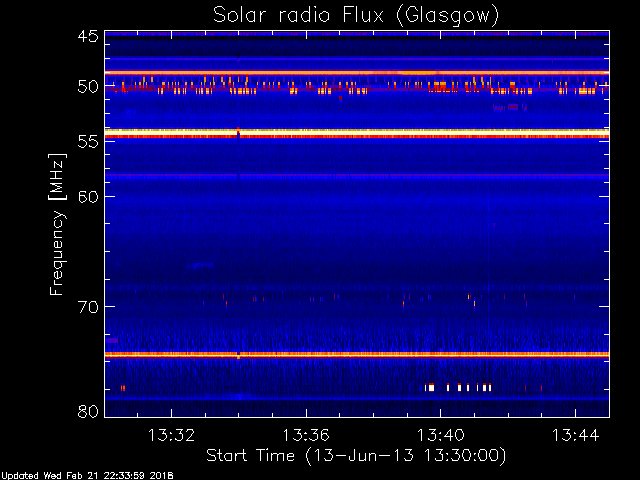Select the 80 frequency tick label

pyautogui.click(x=88, y=411)
